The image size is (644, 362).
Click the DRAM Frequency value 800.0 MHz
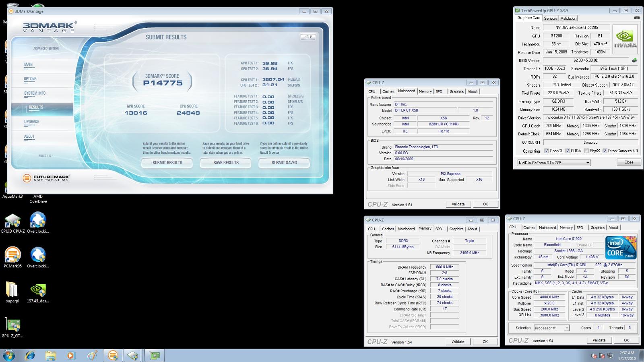coord(444,267)
